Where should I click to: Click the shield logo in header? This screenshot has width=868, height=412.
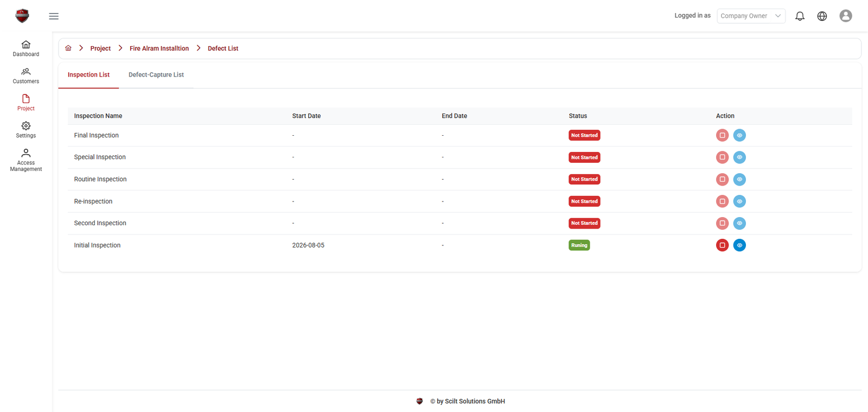click(x=22, y=16)
